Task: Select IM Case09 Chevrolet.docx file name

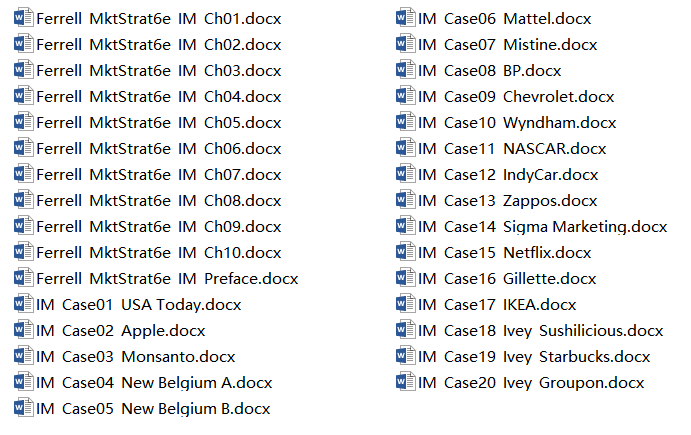Action: [x=516, y=97]
